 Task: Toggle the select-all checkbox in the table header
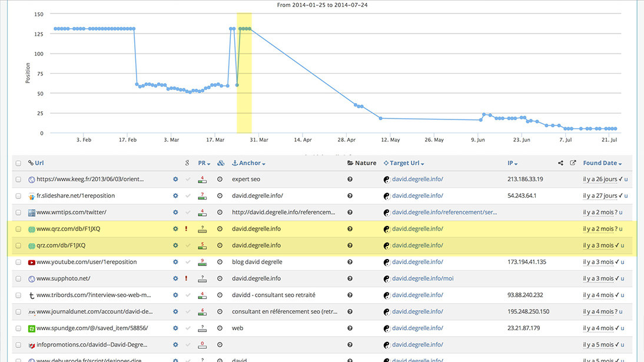point(18,163)
